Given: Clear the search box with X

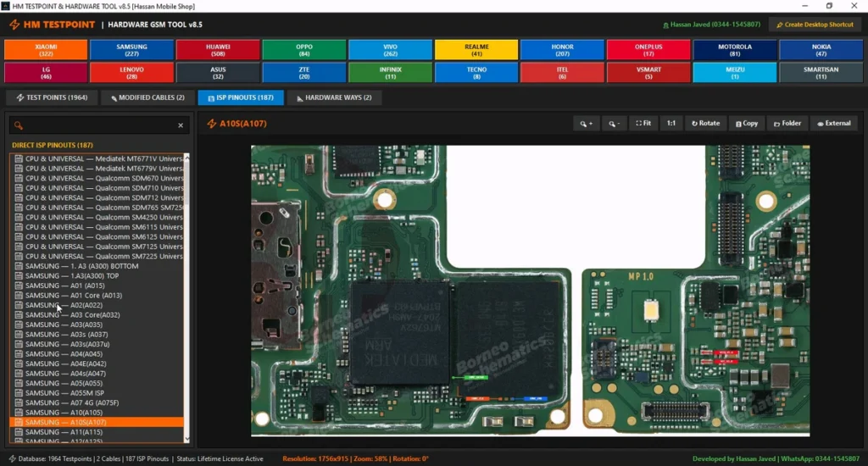Looking at the screenshot, I should (181, 125).
